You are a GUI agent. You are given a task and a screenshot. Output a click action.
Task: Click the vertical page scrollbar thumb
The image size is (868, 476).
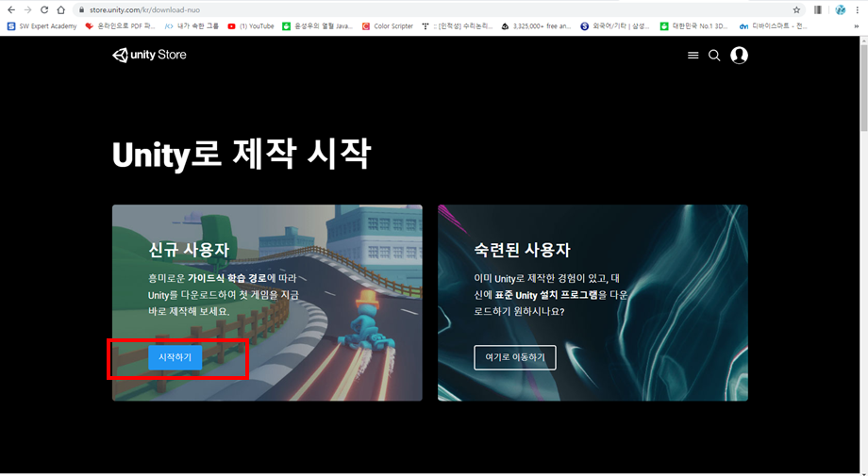coord(863,89)
